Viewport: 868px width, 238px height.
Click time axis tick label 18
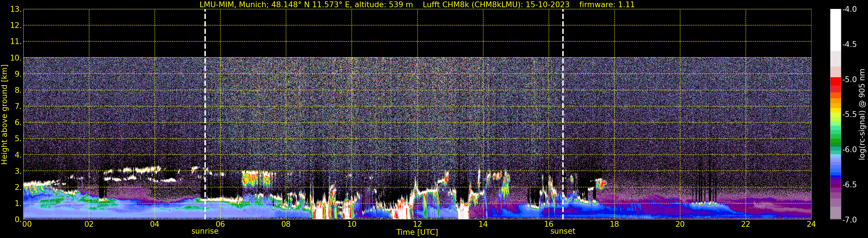click(x=615, y=224)
